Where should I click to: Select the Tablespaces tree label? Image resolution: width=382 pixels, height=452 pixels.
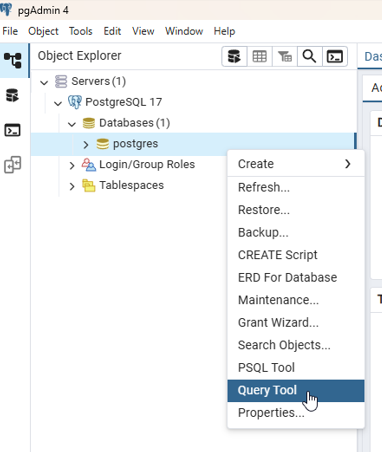click(x=132, y=185)
